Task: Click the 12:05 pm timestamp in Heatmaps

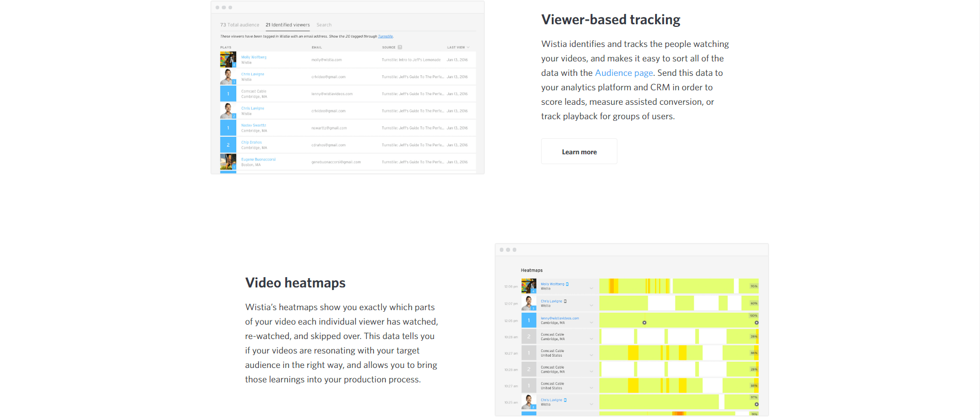Action: tap(511, 320)
